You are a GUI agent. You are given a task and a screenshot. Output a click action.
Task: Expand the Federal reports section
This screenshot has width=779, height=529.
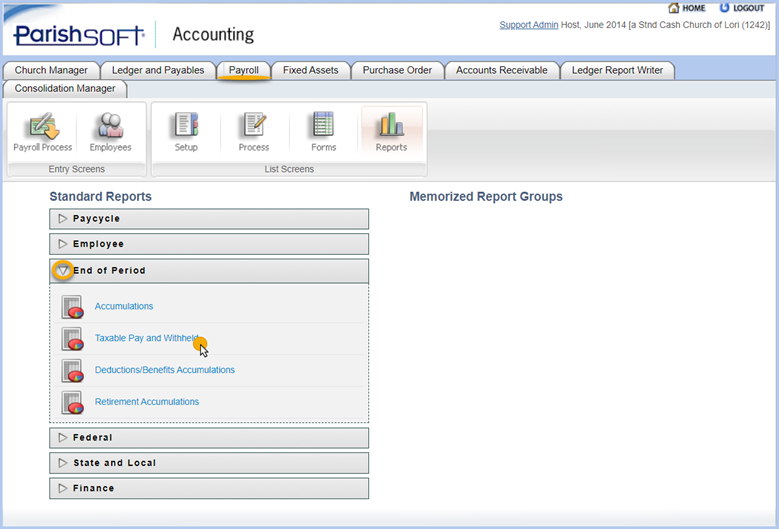click(209, 438)
